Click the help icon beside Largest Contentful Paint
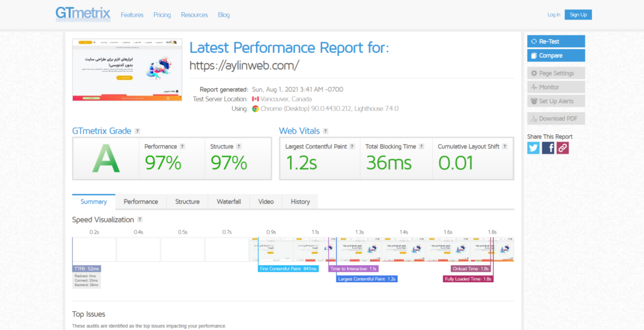 pos(352,147)
